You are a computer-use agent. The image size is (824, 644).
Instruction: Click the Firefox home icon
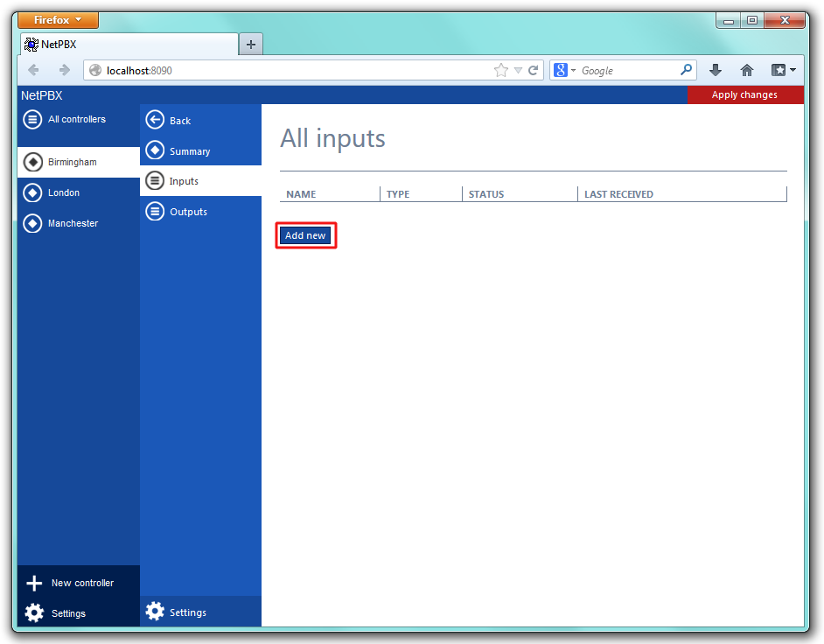pyautogui.click(x=746, y=71)
